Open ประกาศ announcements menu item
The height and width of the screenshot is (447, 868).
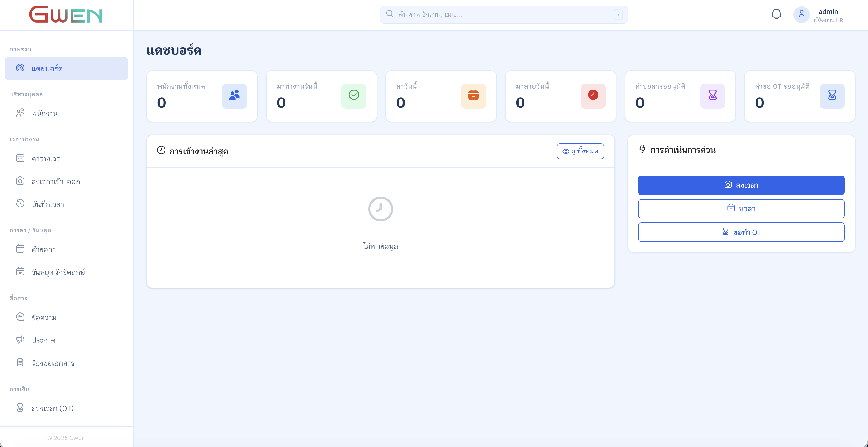[x=43, y=340]
